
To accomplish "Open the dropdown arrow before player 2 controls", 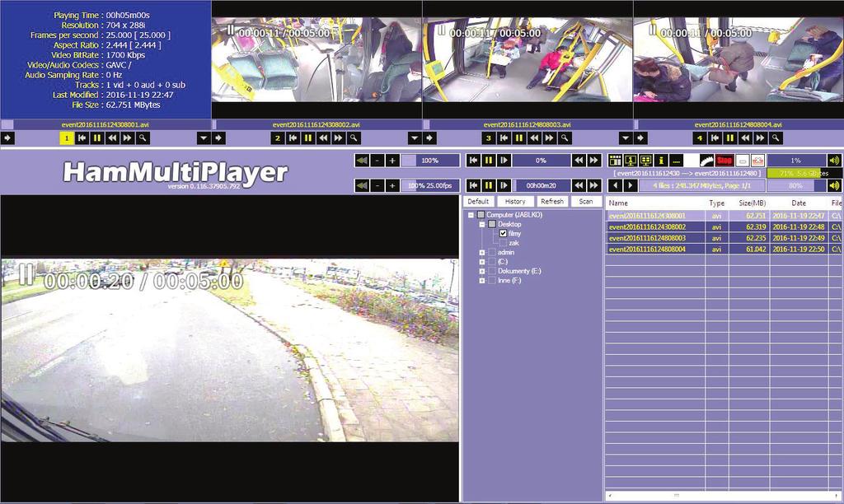I will tap(204, 138).
